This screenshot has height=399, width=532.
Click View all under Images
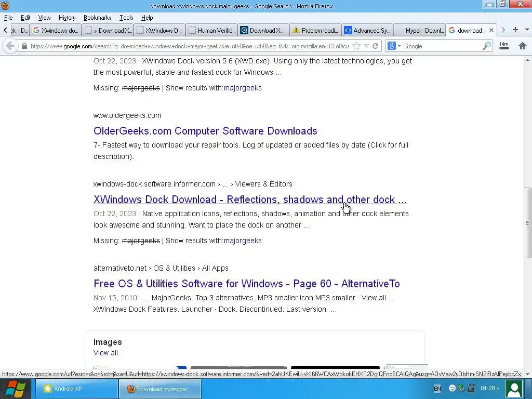pyautogui.click(x=105, y=353)
